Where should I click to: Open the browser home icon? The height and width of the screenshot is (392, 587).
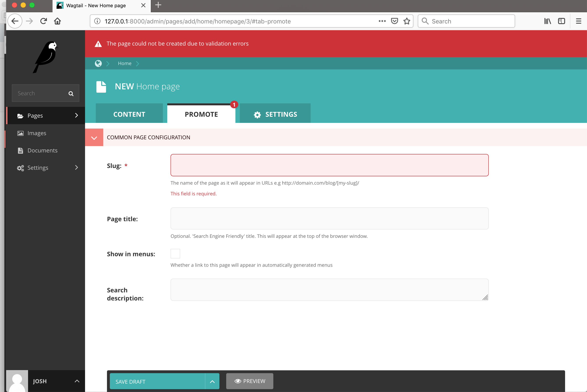(x=57, y=21)
